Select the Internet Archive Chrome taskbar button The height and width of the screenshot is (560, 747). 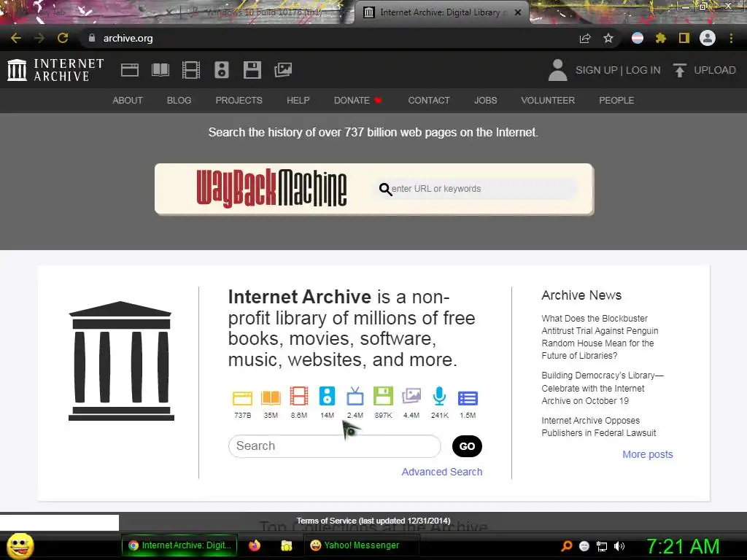click(179, 545)
